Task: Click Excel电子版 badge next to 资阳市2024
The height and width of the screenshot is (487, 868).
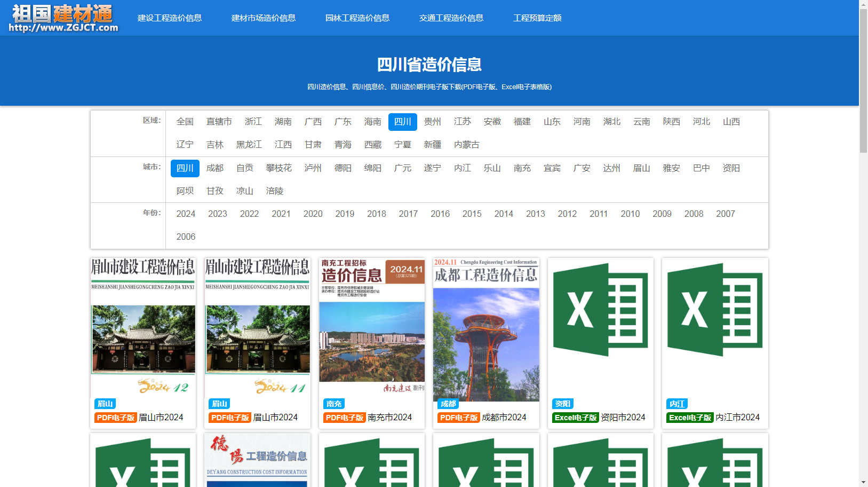Action: coord(576,418)
